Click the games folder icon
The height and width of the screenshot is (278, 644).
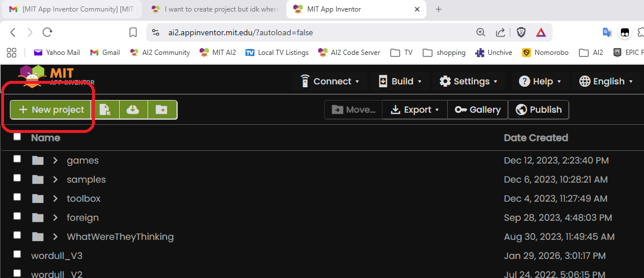(38, 160)
